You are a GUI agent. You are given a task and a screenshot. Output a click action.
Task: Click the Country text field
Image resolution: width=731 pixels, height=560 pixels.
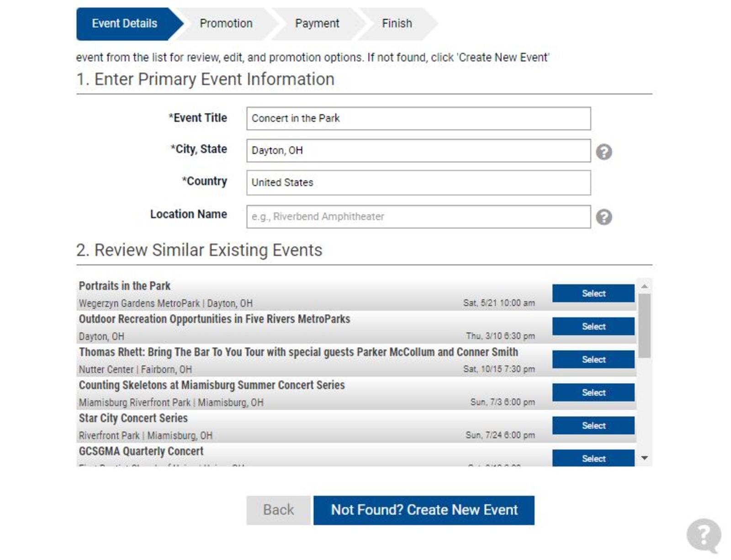point(418,183)
